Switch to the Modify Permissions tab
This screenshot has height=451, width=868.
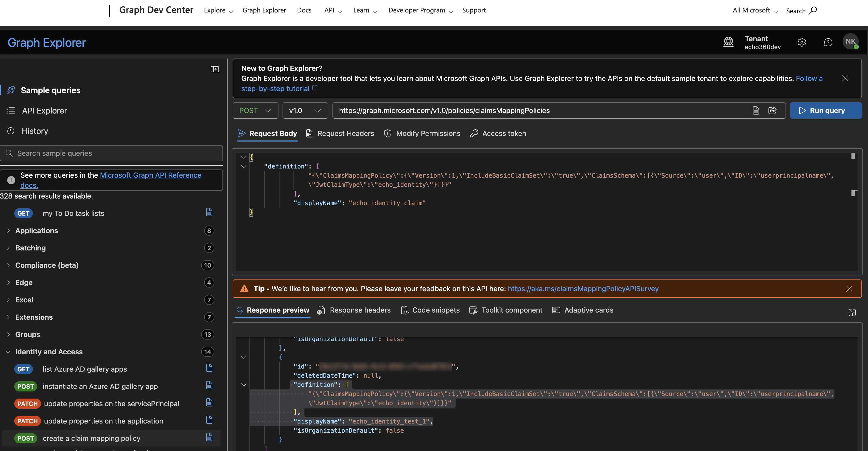[x=422, y=133]
